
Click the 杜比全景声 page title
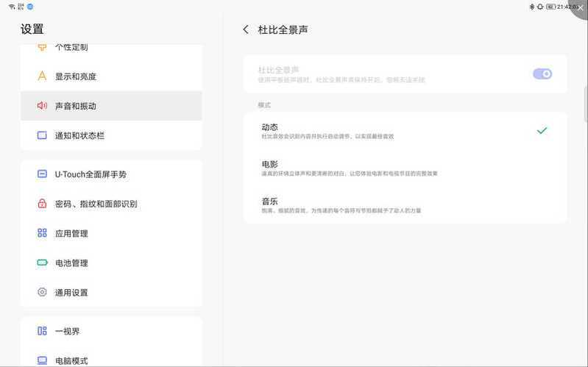pyautogui.click(x=283, y=29)
